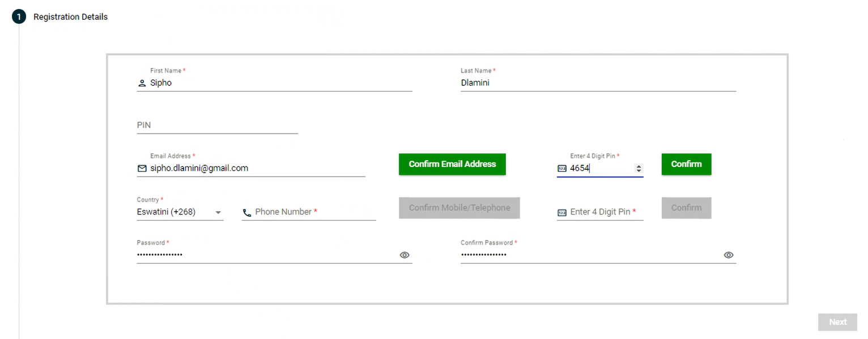868x339 pixels.
Task: Click the Next button
Action: [837, 322]
